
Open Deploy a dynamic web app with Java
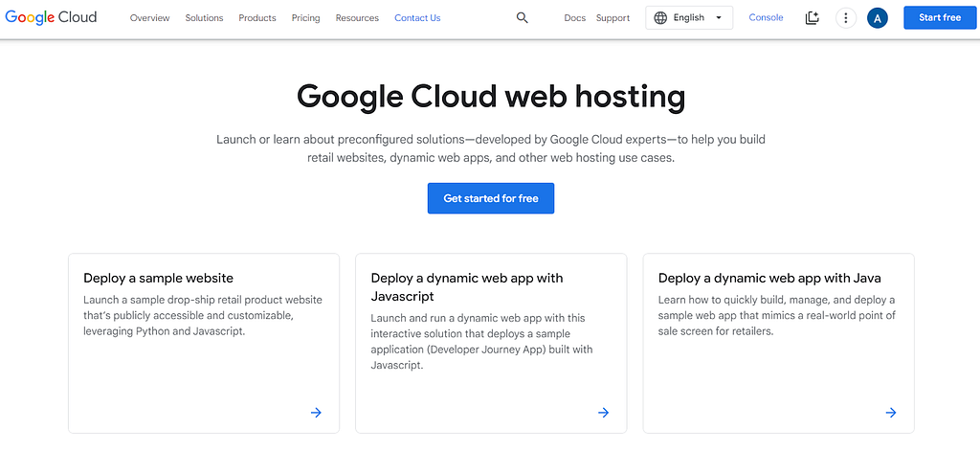[x=769, y=278]
